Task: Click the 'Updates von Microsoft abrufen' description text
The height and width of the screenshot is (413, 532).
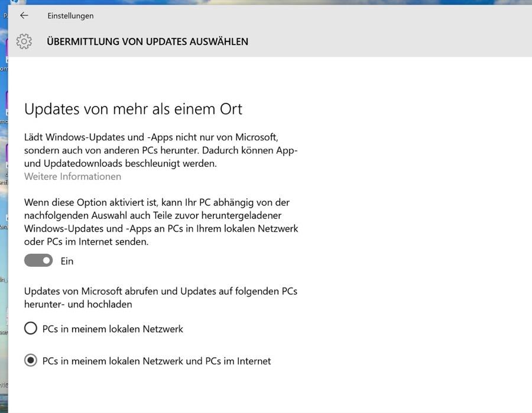Action: 161,297
